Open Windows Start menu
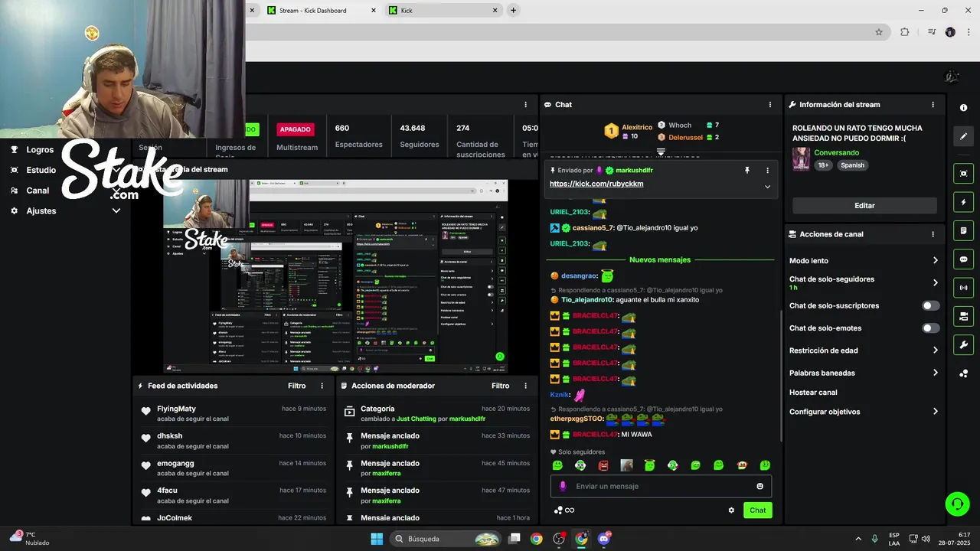This screenshot has width=980, height=551. (377, 539)
